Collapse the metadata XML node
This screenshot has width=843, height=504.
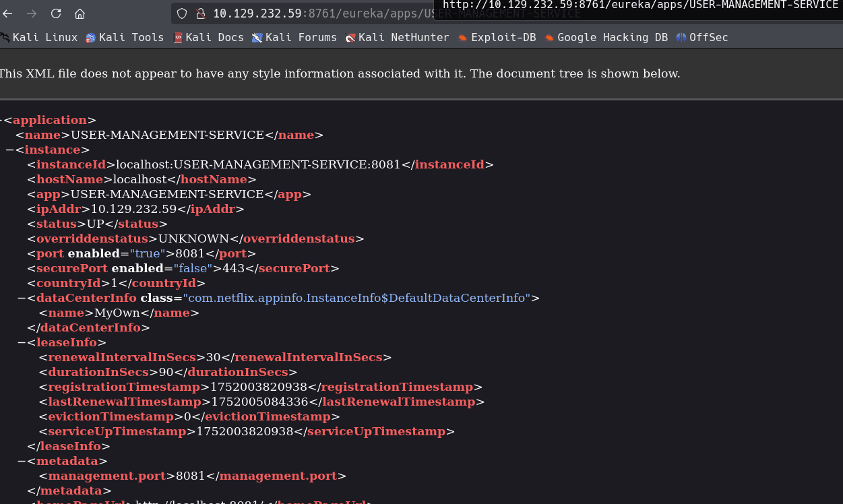(22, 462)
